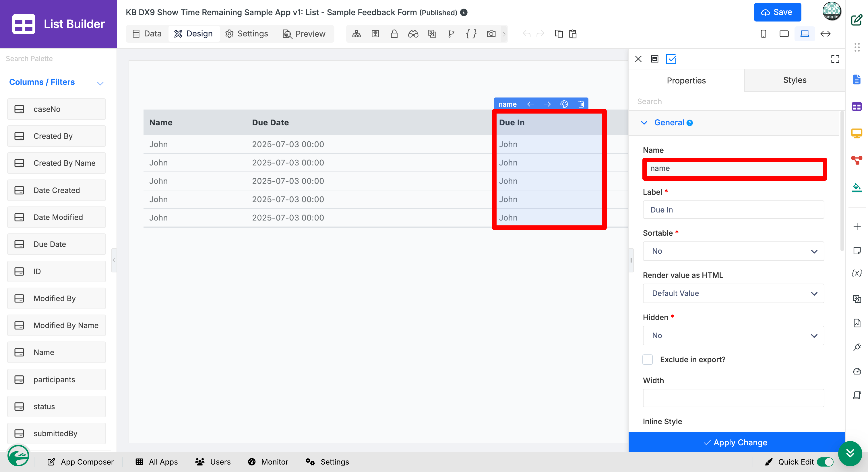This screenshot has width=868, height=472.
Task: Move the name column left
Action: point(530,104)
